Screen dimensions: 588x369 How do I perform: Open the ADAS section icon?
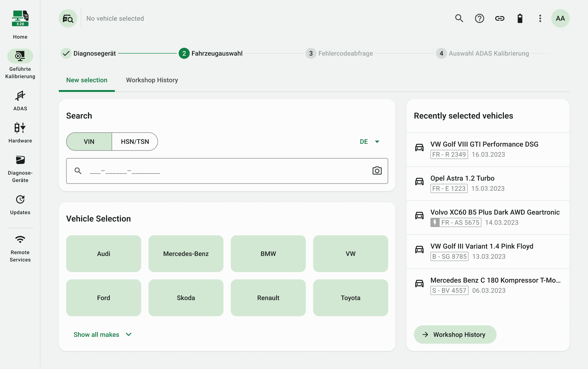click(x=20, y=96)
